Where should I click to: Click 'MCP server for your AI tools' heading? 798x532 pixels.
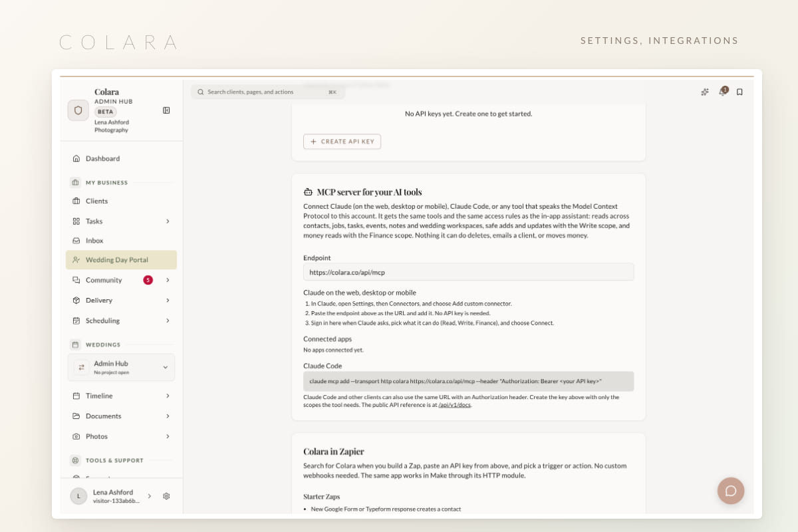click(x=370, y=192)
